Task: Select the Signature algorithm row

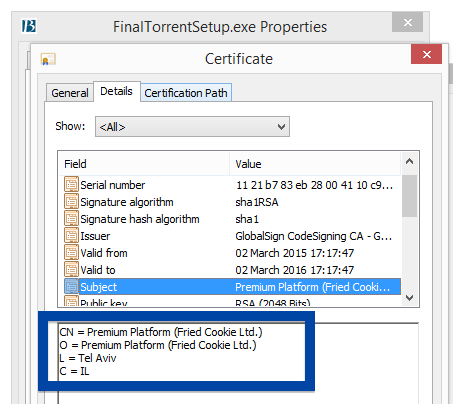Action: [x=230, y=202]
